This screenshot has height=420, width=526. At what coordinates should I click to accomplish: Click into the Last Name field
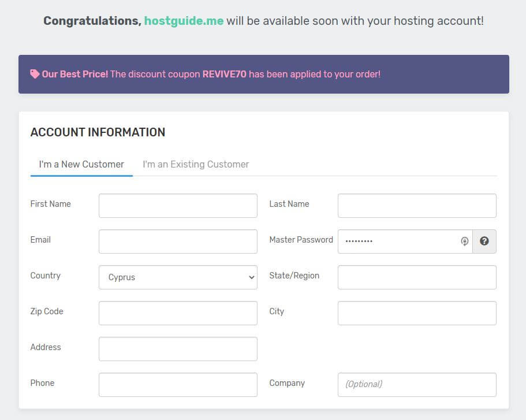[417, 206]
